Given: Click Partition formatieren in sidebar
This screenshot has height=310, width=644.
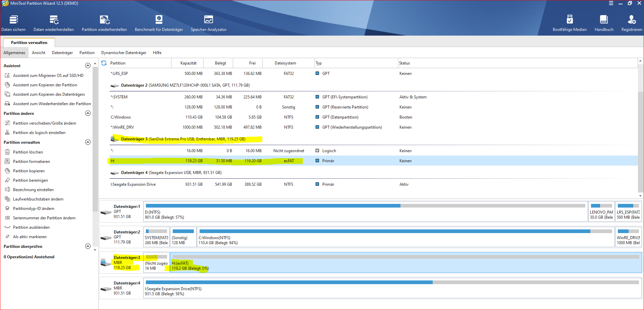Looking at the screenshot, I should (31, 162).
